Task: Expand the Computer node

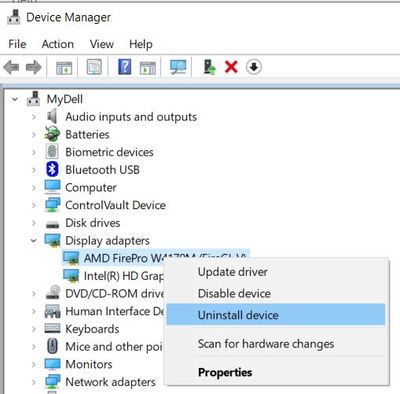Action: [x=34, y=187]
